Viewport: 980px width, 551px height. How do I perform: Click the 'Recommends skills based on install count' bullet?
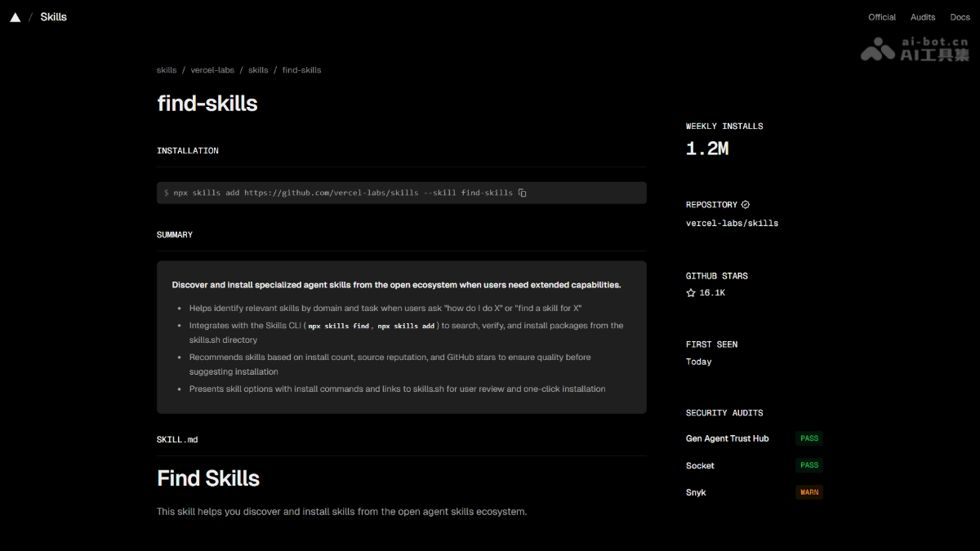(x=390, y=365)
